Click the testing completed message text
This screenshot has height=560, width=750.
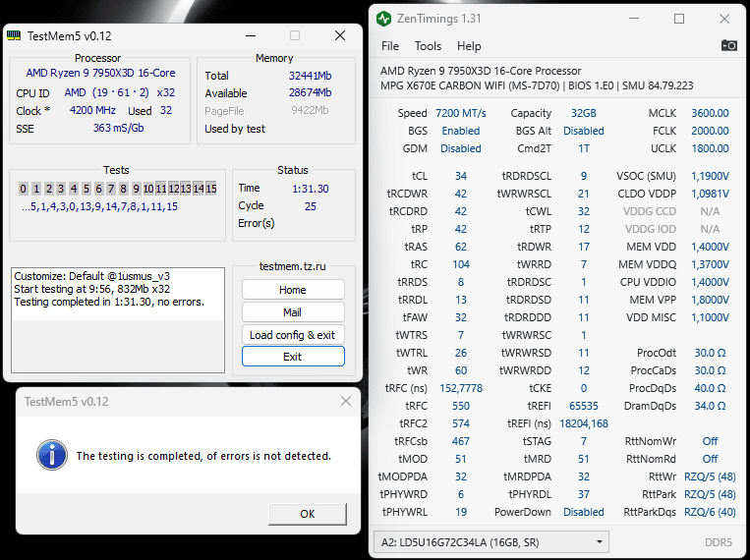tap(203, 456)
